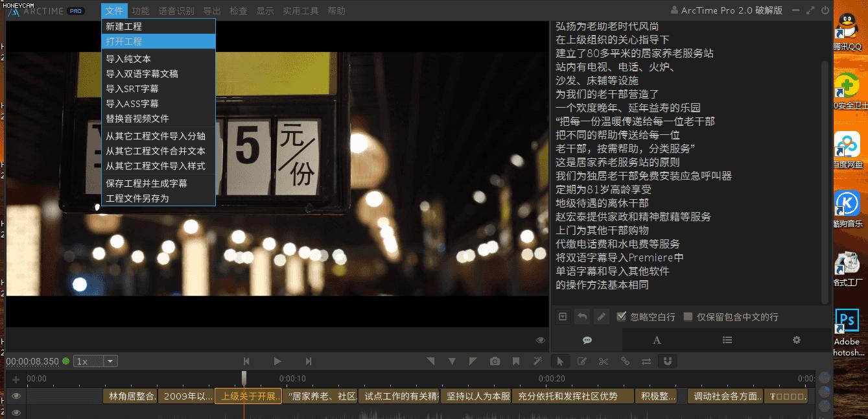Viewport: 868px width, 419px height.
Task: Uncheck the 忽略空白行 checkbox
Action: (x=622, y=317)
